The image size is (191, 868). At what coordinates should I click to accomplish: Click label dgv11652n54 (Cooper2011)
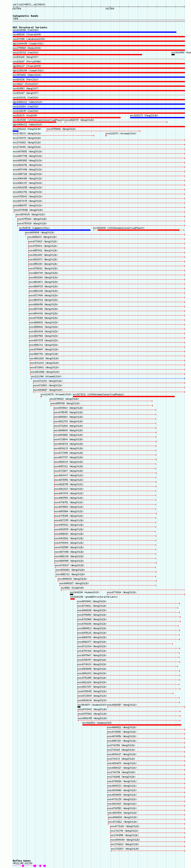point(28,70)
